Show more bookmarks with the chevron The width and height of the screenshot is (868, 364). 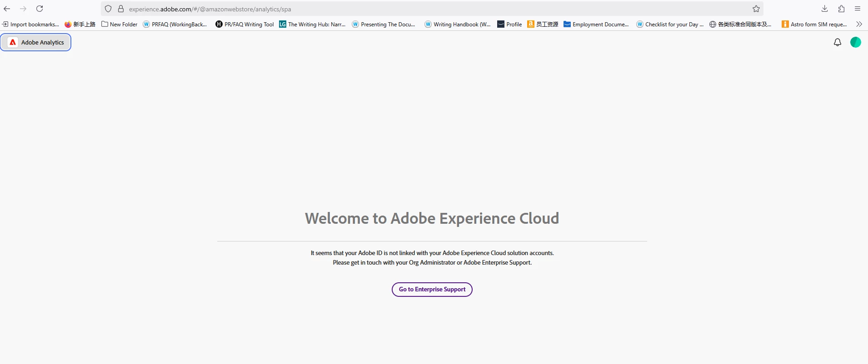click(x=859, y=24)
